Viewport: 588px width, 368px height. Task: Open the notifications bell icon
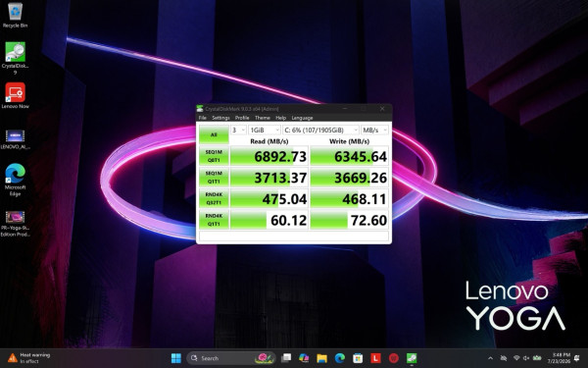577,358
